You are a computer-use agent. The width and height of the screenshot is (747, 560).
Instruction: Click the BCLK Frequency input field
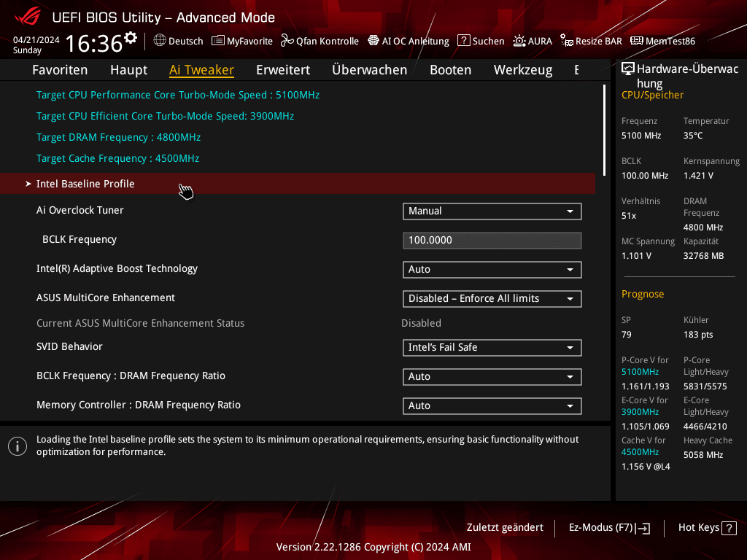[492, 241]
